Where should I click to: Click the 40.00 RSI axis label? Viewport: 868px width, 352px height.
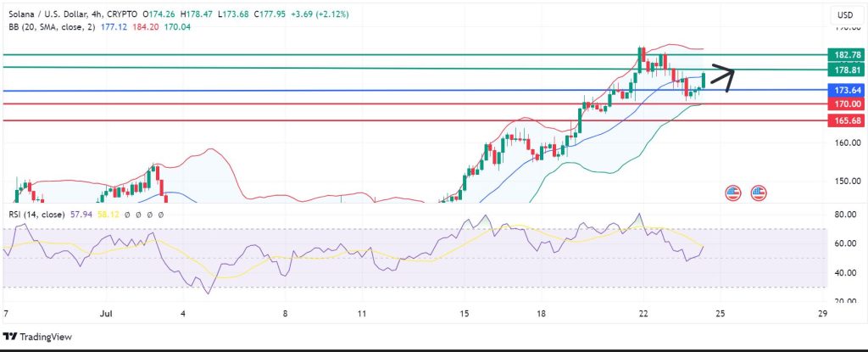click(847, 273)
